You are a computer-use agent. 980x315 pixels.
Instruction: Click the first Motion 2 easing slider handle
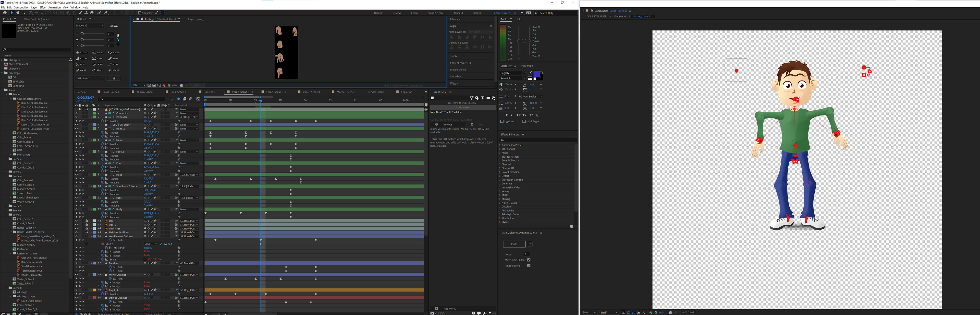pyautogui.click(x=82, y=34)
